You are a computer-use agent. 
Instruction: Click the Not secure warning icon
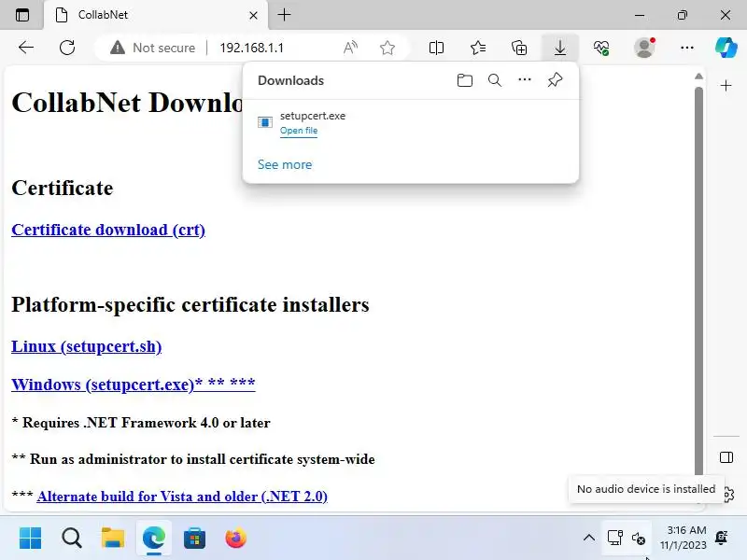coord(118,48)
